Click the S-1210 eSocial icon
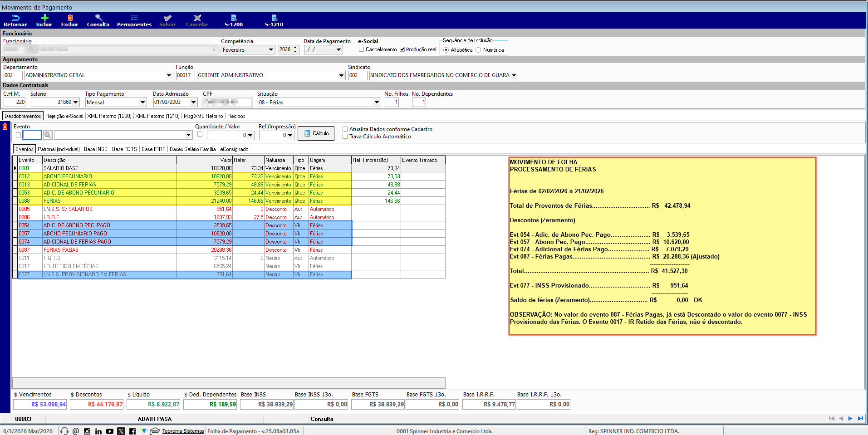The width and height of the screenshot is (868, 435). 274,18
